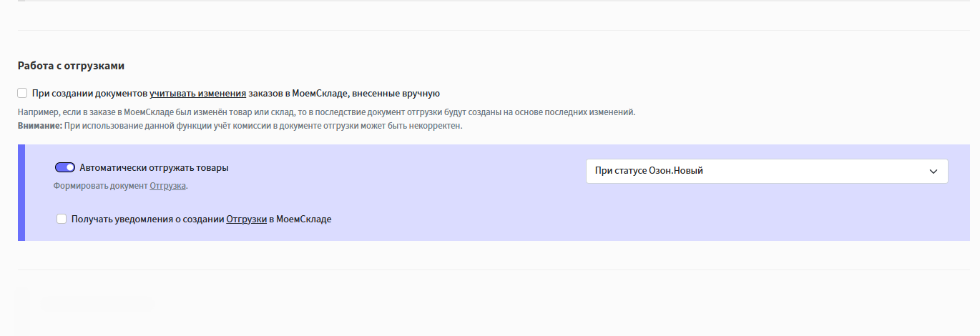Viewport: 980px width, 336px height.
Task: Open the 'При статусе Озон.Новый' dropdown
Action: (x=767, y=171)
